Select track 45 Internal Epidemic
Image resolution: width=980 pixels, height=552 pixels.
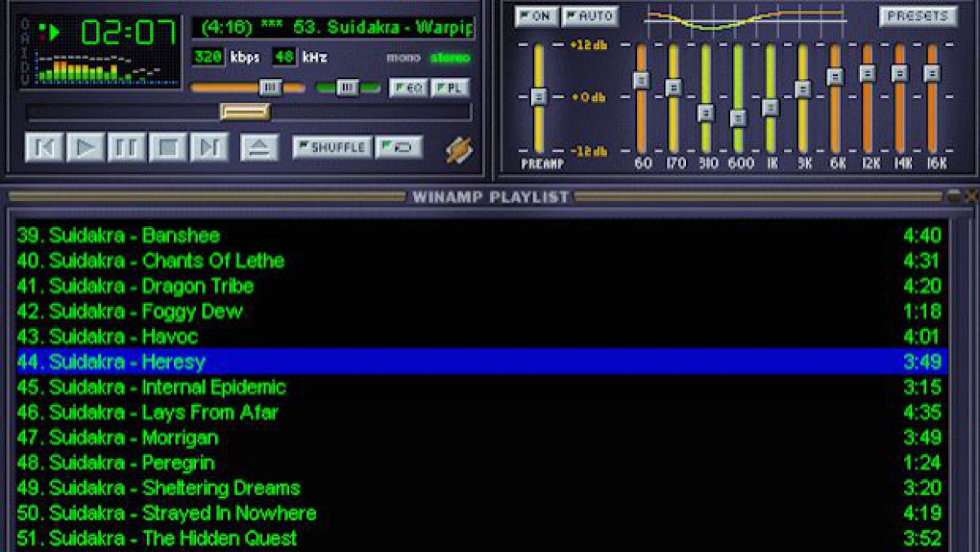point(482,387)
